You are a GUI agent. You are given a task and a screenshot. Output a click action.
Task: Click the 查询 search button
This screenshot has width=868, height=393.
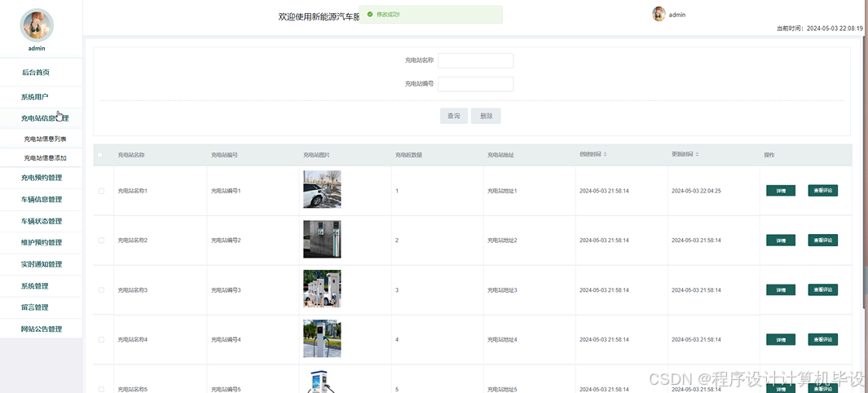[x=454, y=116]
